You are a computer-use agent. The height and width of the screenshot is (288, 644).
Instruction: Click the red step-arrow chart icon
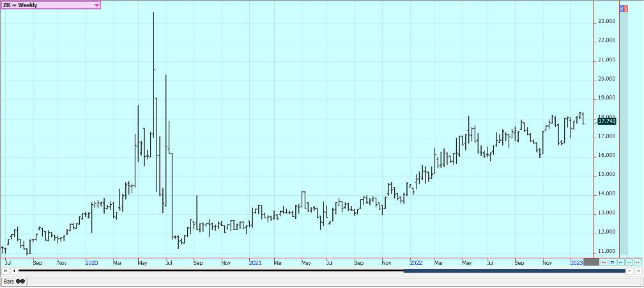tap(604, 262)
